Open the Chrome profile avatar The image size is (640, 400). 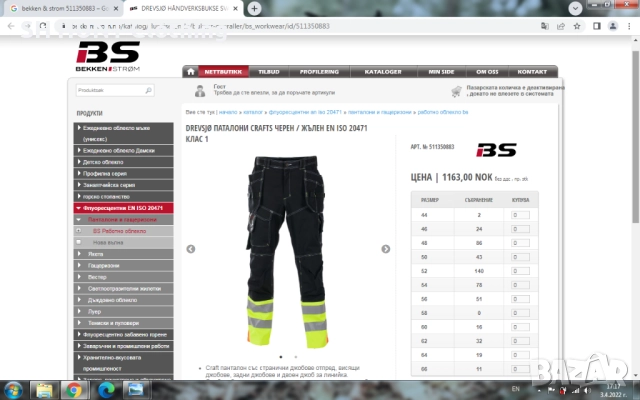pos(613,26)
